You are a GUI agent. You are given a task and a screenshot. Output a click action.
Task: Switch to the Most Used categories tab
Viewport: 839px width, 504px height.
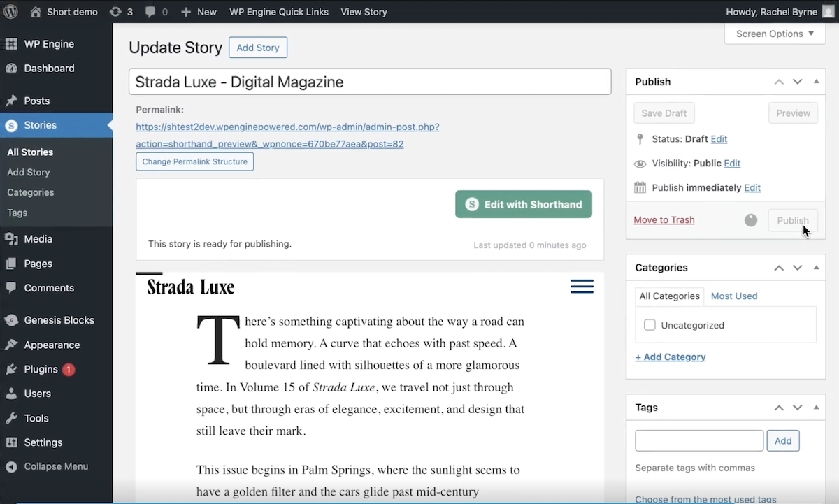coord(733,296)
